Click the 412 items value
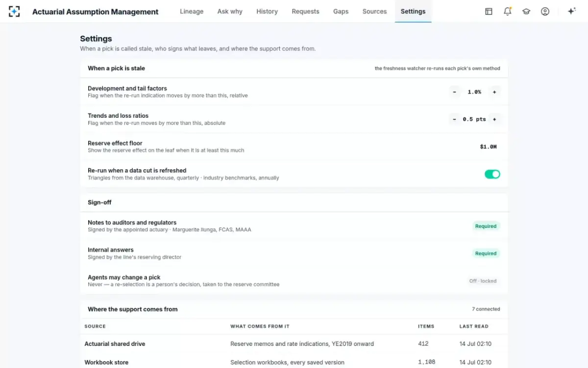 [423, 344]
